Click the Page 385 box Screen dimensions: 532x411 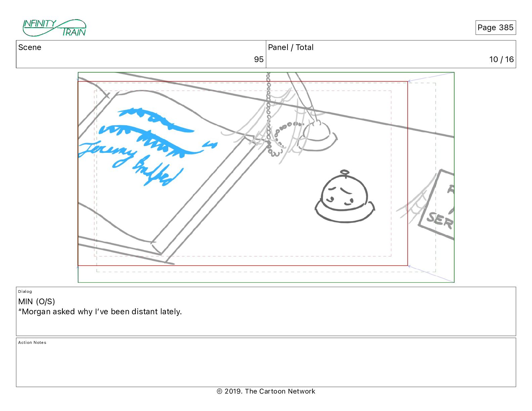click(x=495, y=28)
